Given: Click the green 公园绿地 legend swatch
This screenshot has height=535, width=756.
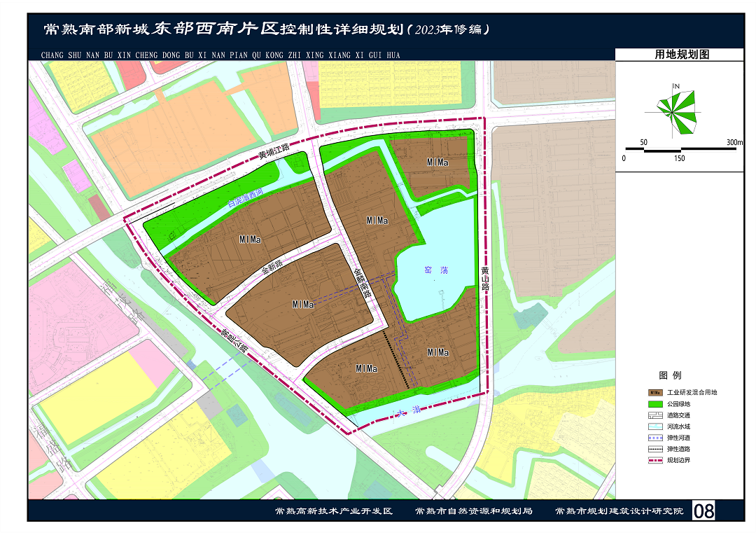Looking at the screenshot, I should (x=656, y=404).
